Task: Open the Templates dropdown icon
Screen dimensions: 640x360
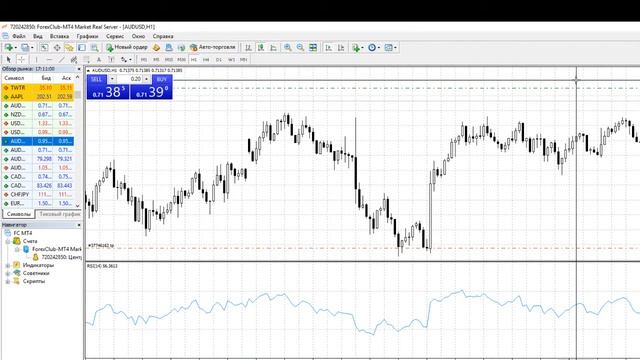Action: click(390, 48)
